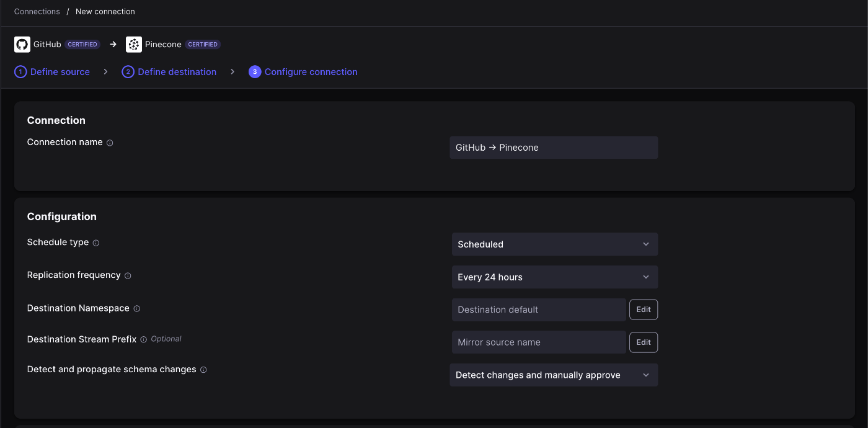The image size is (868, 428).
Task: Open the Schedule type dropdown
Action: click(554, 244)
